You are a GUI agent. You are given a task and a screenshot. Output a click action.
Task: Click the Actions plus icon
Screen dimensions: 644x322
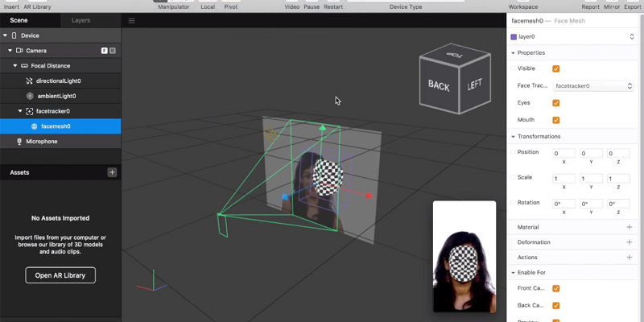630,258
